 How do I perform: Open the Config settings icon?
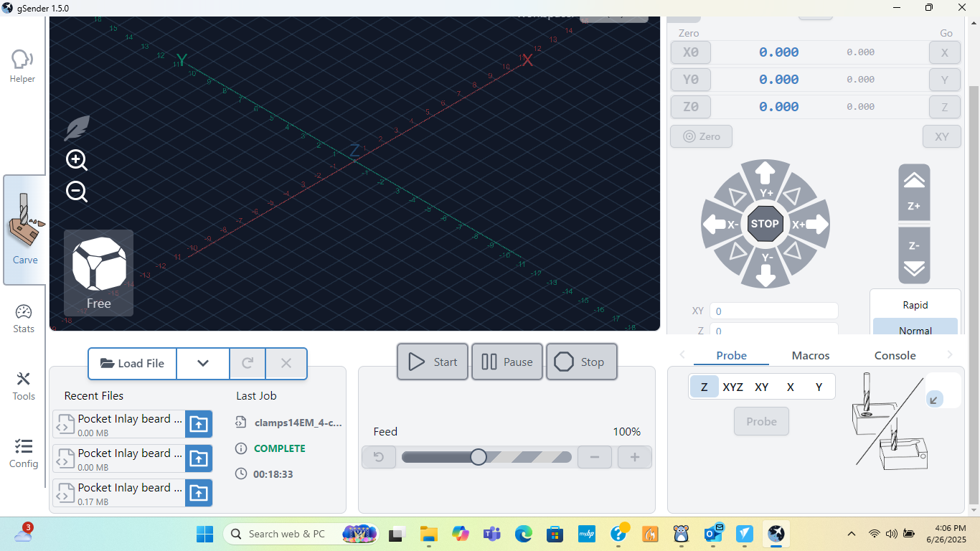[x=23, y=453]
